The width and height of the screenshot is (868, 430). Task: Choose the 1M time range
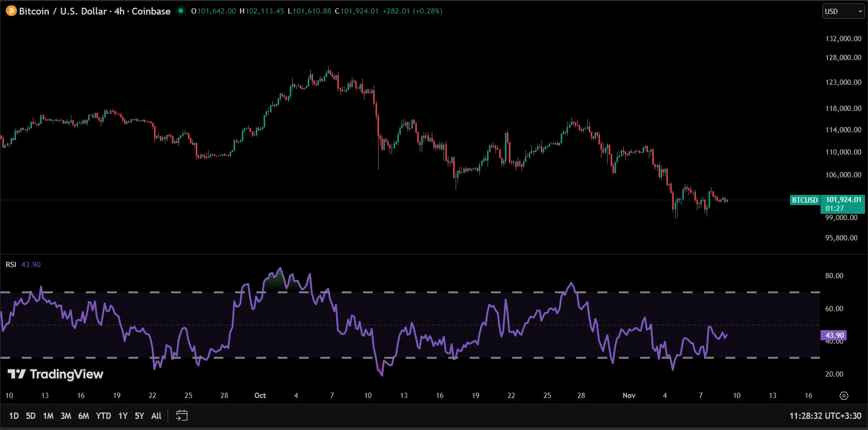pos(48,415)
